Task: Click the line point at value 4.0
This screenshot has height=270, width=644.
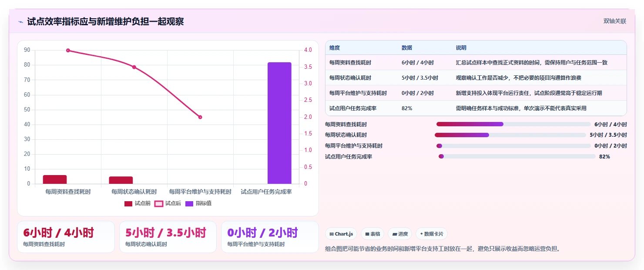Action: pos(68,51)
